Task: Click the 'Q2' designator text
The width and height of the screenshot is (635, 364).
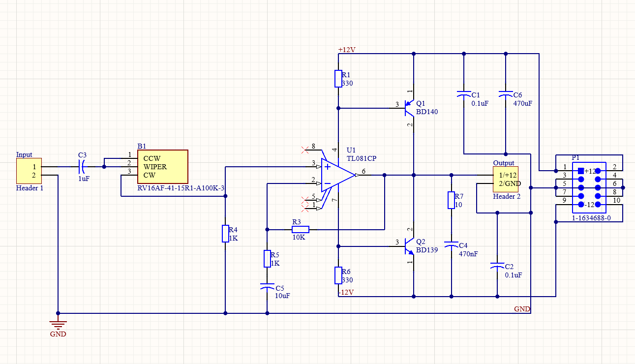Action: click(420, 242)
